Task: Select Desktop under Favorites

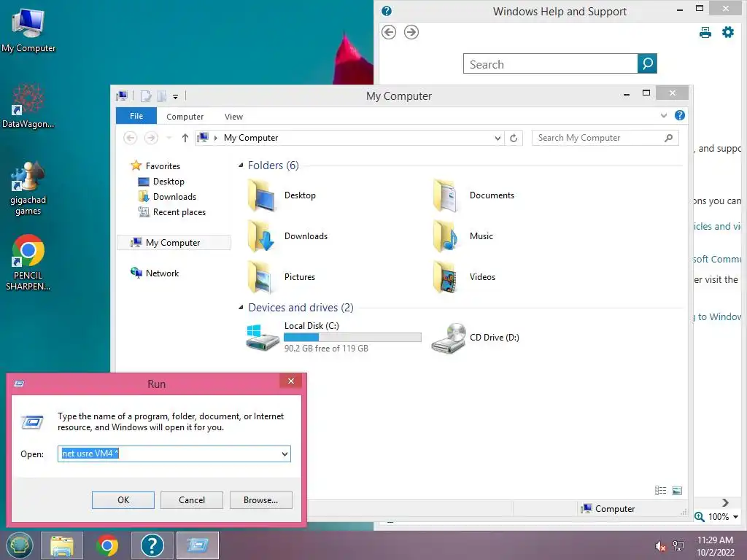Action: [x=161, y=182]
